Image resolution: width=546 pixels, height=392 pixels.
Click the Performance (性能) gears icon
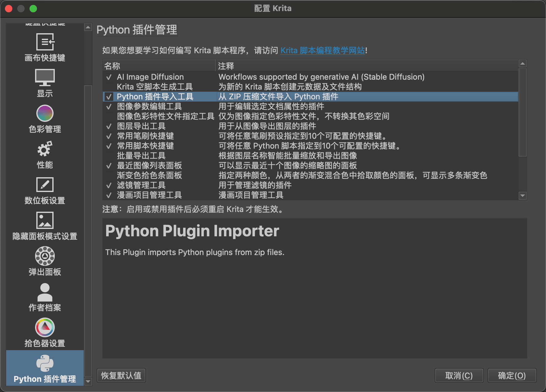[x=45, y=149]
